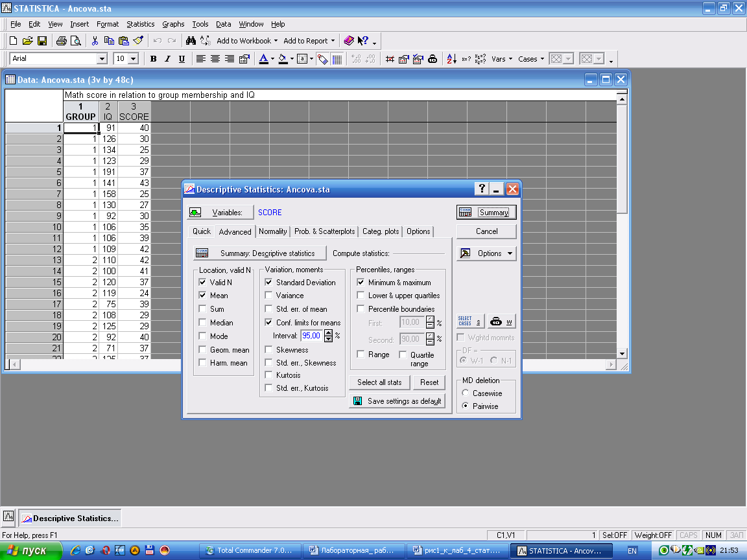Viewport: 747px width, 560px height.
Task: Uncheck the Valid N checkbox
Action: 202,283
